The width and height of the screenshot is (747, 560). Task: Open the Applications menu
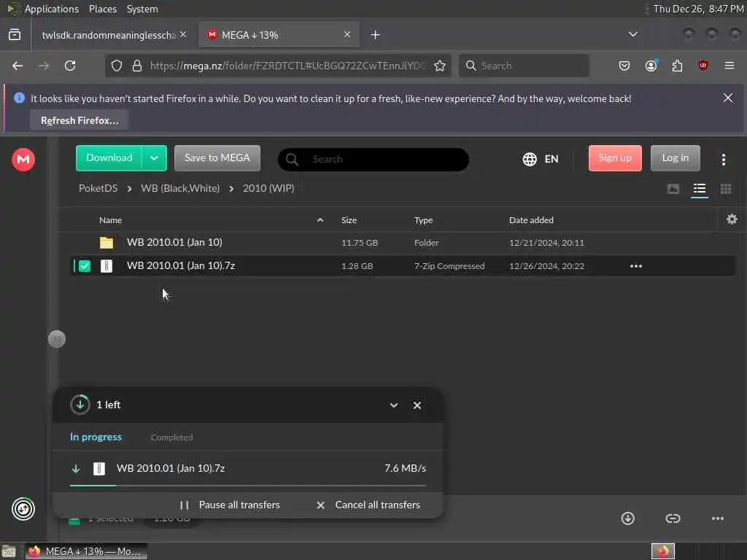point(52,9)
